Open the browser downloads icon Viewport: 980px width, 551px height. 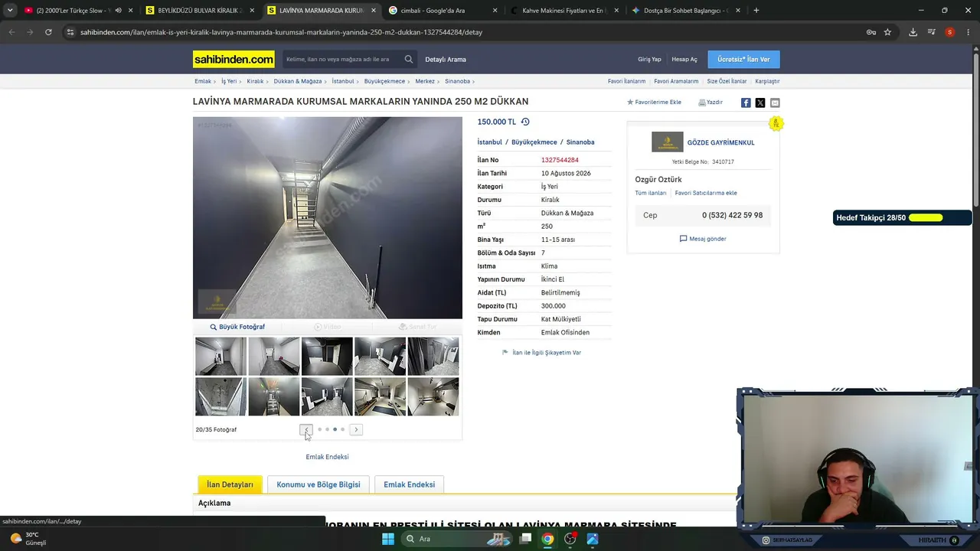913,32
